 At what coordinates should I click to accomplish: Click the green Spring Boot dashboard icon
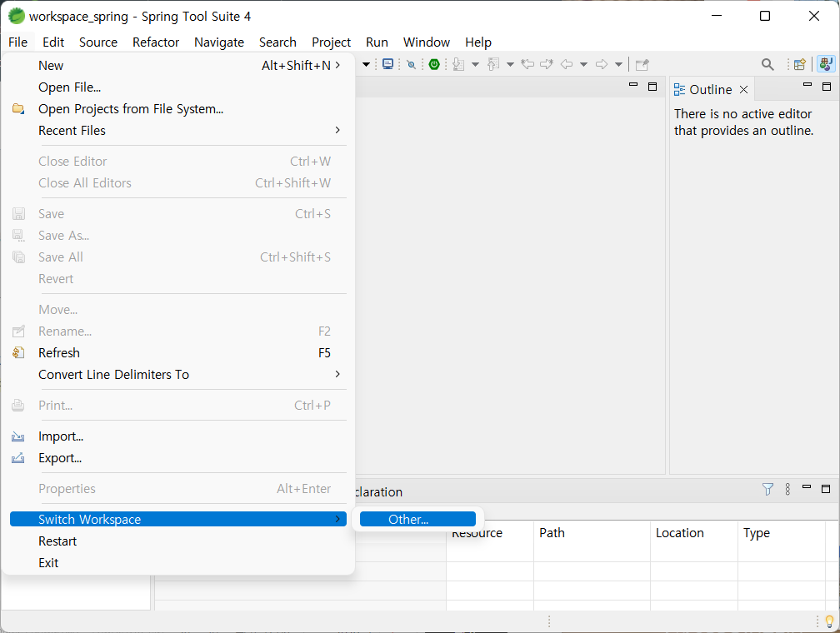point(434,64)
